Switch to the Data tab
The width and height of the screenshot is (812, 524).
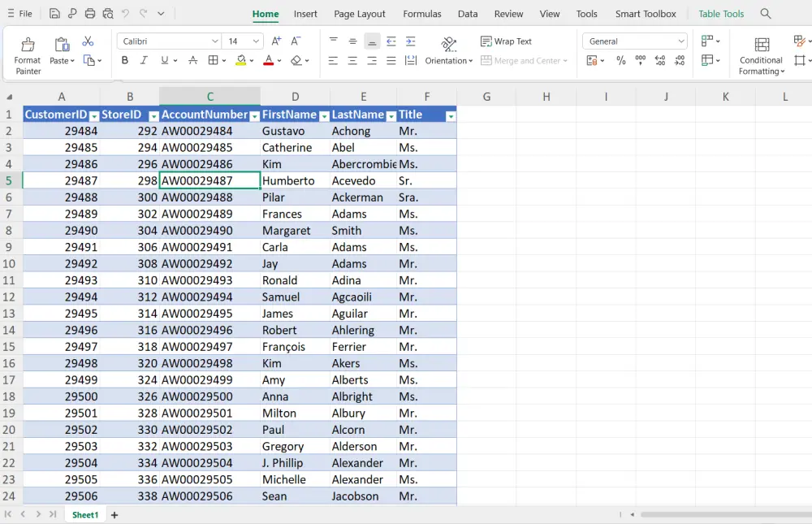(x=468, y=14)
